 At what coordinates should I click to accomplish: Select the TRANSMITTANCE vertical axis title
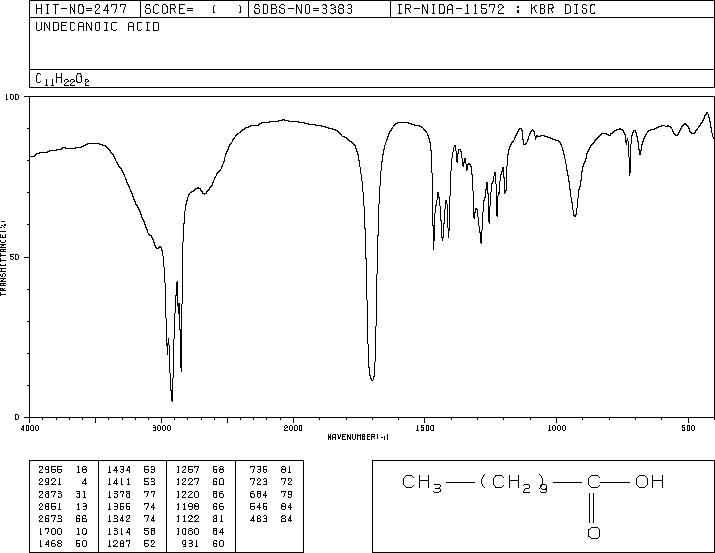pos(3,257)
